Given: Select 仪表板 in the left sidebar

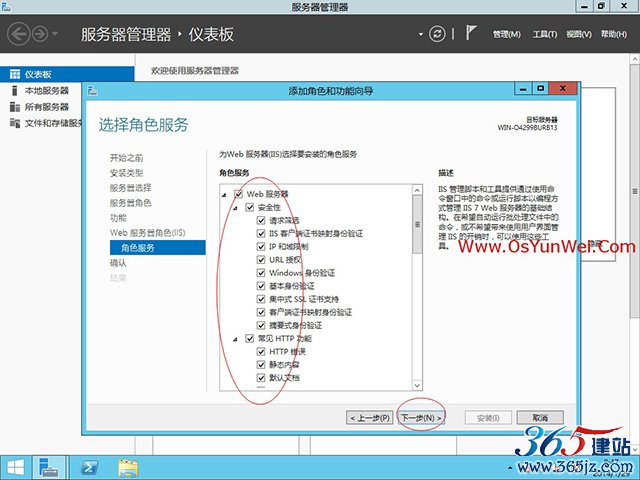Looking at the screenshot, I should pos(67,74).
